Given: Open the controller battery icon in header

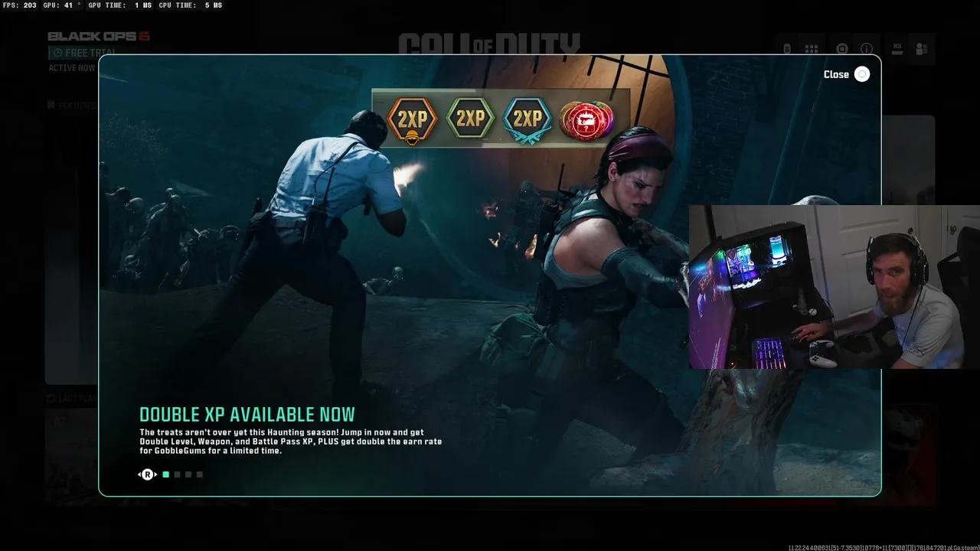Looking at the screenshot, I should click(787, 49).
